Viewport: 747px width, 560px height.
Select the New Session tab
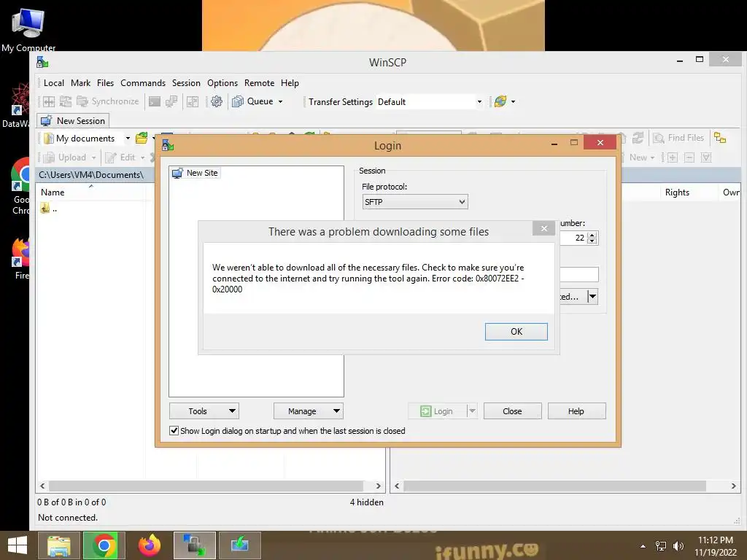tap(74, 121)
